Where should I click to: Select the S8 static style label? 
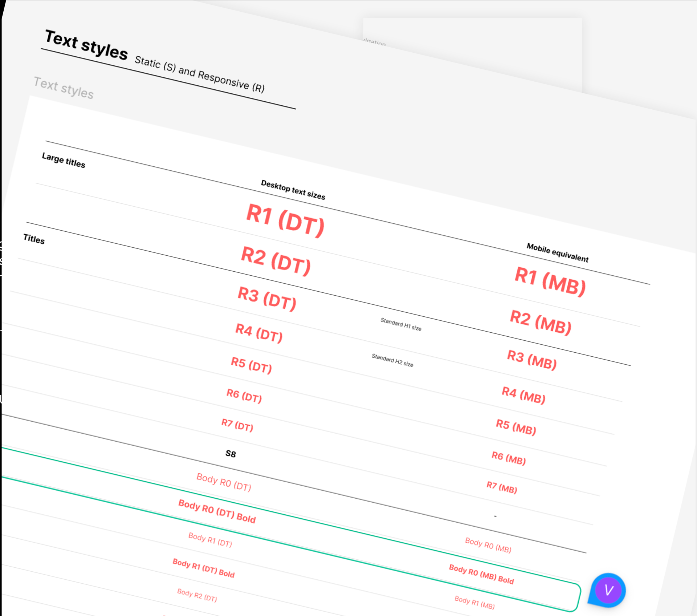click(231, 454)
